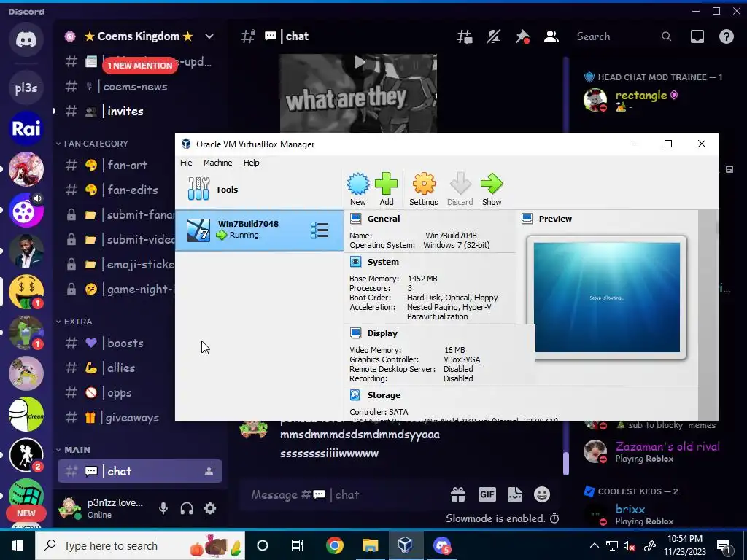Open Discord user settings gear

[210, 508]
